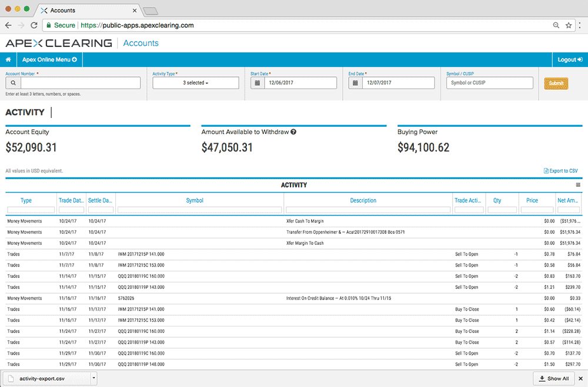
Task: Click inside the Symbol or CUSIP field
Action: 489,83
